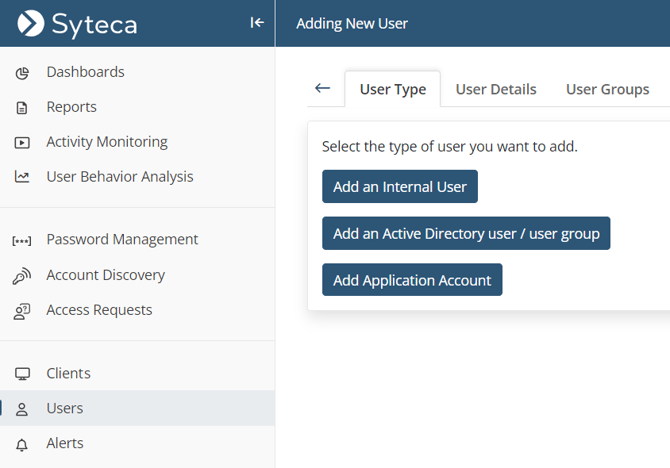Go back using the left arrow

click(x=322, y=88)
